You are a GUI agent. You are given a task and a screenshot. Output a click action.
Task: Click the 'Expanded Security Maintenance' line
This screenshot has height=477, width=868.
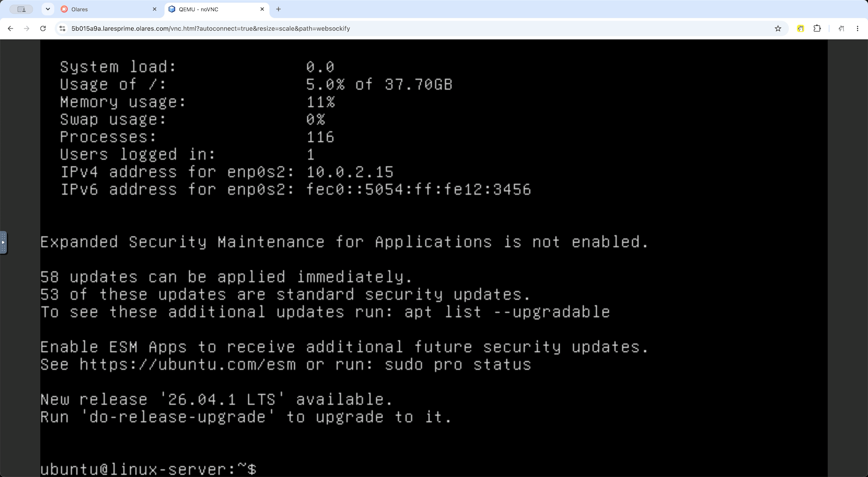344,242
